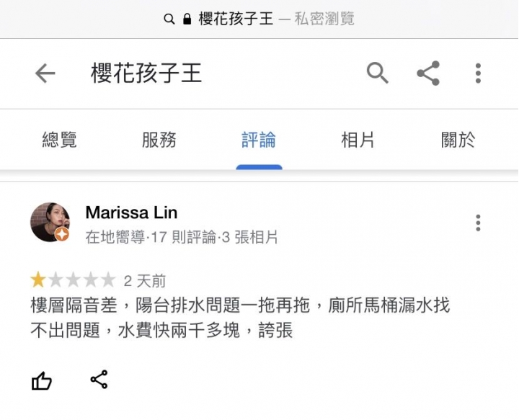Tap the 櫻花孩子王 address bar text
519x420 pixels.
[x=236, y=19]
